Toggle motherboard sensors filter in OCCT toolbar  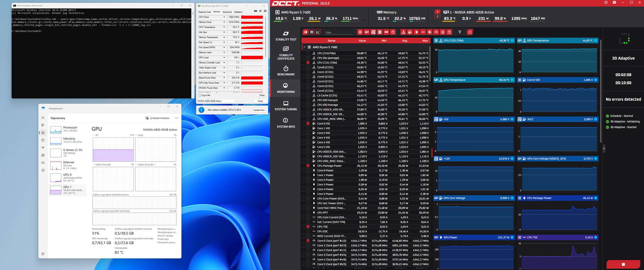pos(373,32)
